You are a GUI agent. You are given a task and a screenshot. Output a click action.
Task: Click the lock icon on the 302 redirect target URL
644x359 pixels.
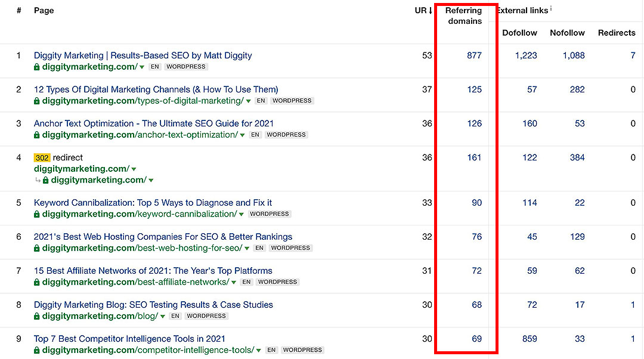45,180
